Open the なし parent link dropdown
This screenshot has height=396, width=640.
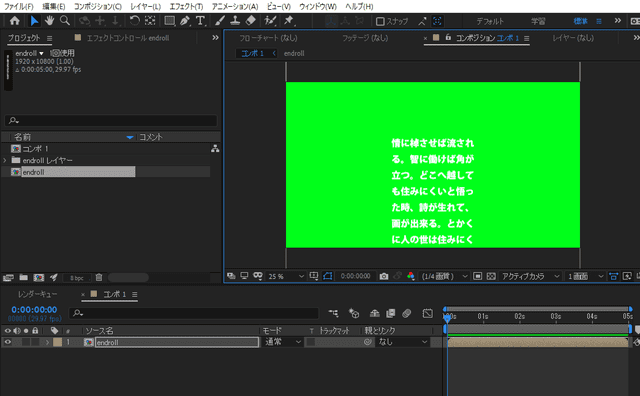[x=402, y=342]
